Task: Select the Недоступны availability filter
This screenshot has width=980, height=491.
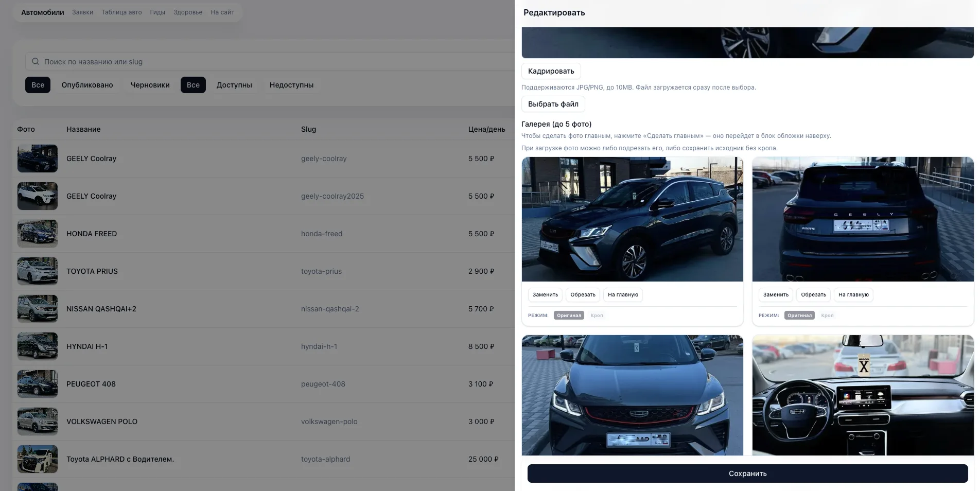Action: (291, 85)
